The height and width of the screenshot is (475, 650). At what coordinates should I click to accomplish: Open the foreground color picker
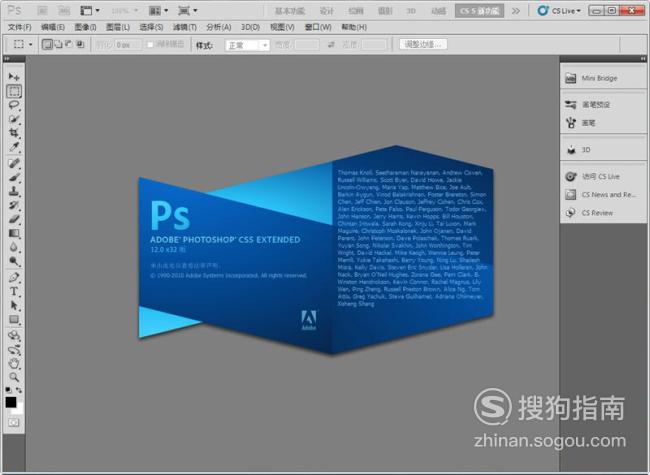click(x=11, y=402)
